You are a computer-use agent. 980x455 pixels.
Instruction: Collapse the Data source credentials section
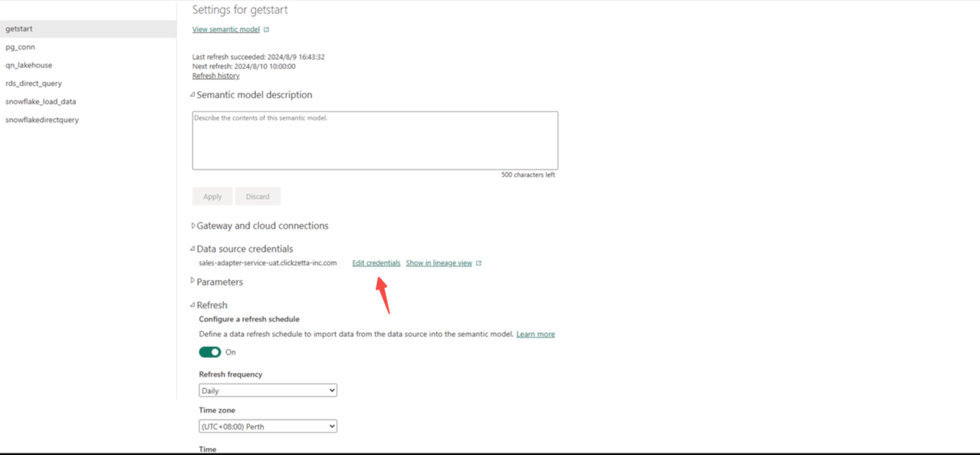coord(192,249)
